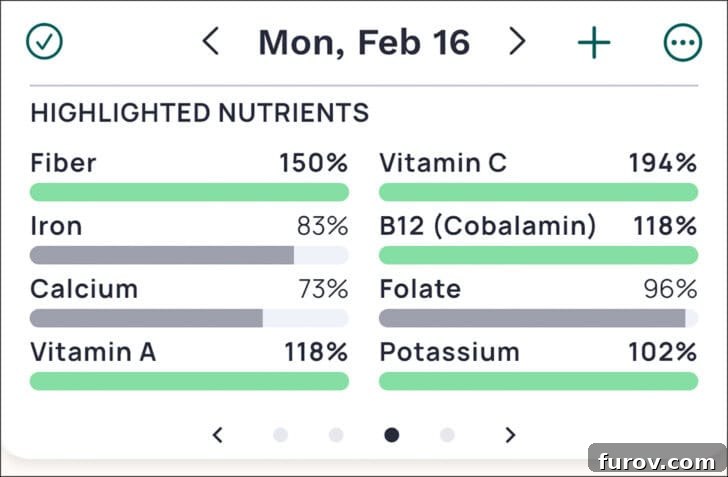The image size is (728, 477).
Task: Advance to next day arrow
Action: [x=517, y=41]
